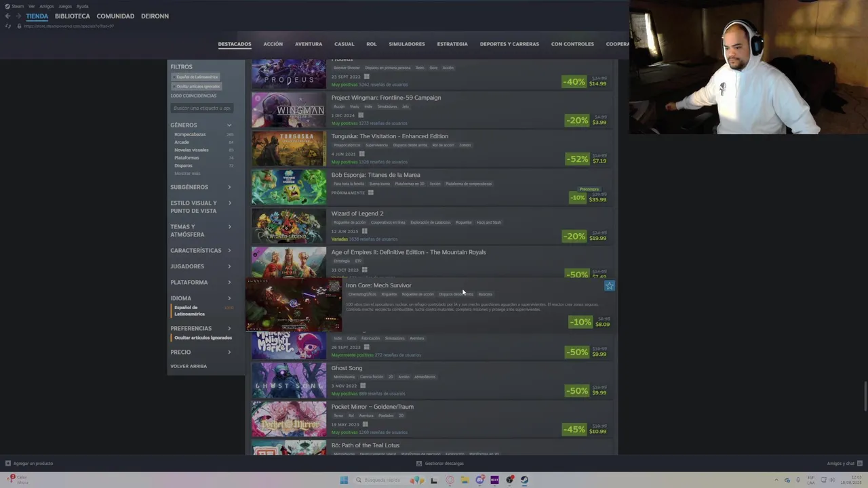Open the Ghost Song game title

(x=347, y=368)
